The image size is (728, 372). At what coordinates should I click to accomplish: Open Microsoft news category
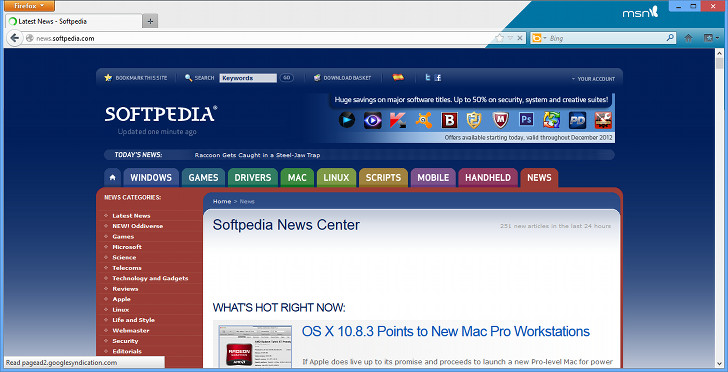[127, 247]
